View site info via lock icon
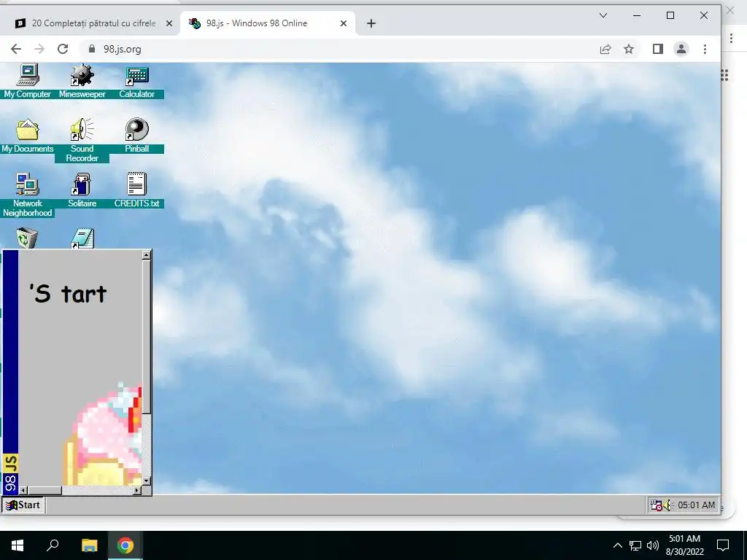747x560 pixels. pyautogui.click(x=92, y=49)
